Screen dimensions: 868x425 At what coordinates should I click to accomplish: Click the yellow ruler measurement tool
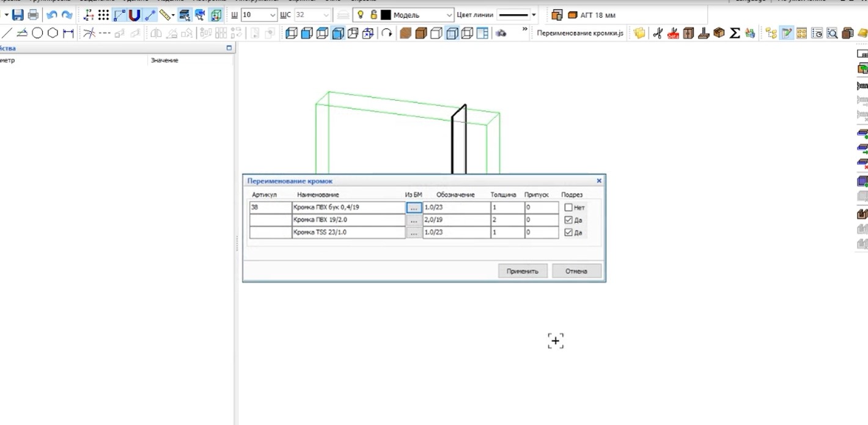(x=165, y=15)
